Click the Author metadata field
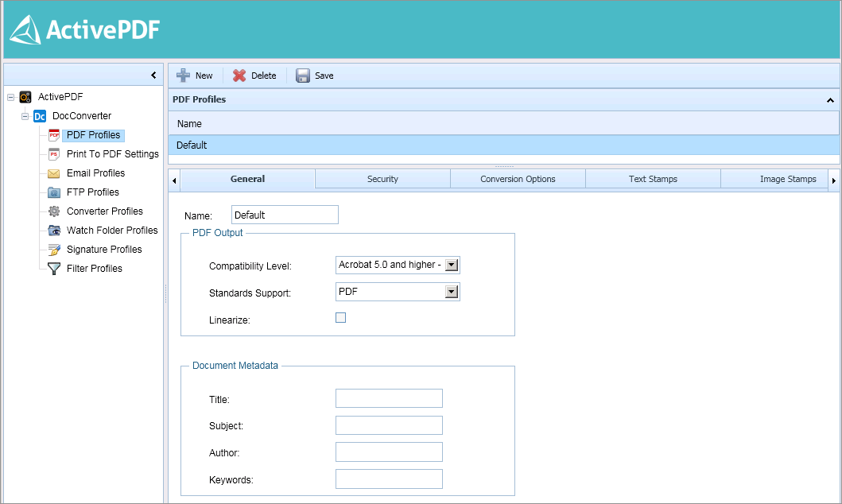This screenshot has width=842, height=504. (389, 452)
